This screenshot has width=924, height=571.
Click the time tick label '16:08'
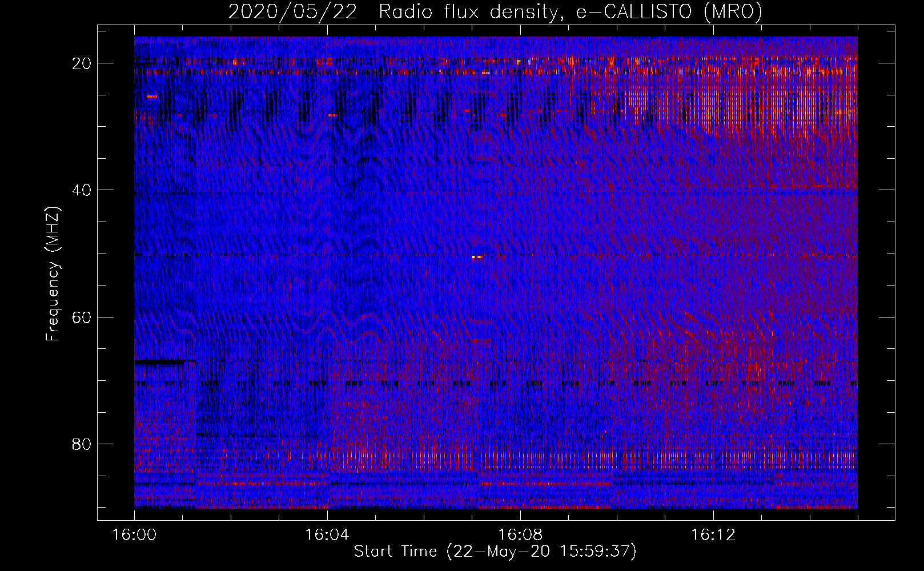click(x=520, y=535)
